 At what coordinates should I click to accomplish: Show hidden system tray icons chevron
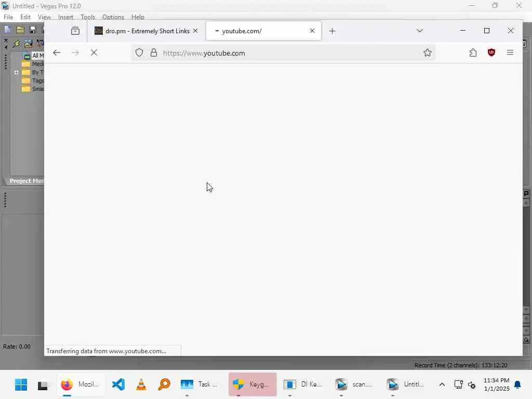pyautogui.click(x=442, y=384)
